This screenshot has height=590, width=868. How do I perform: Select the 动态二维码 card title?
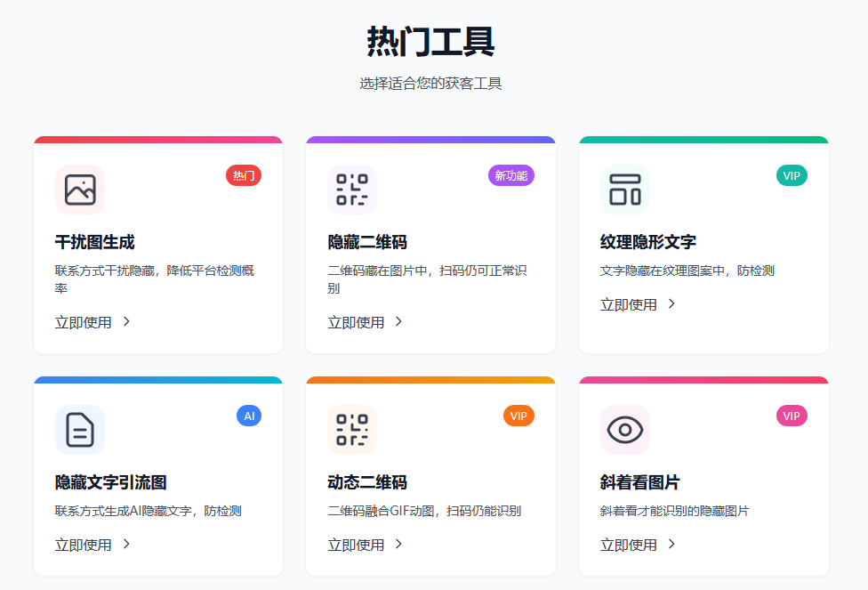pos(367,482)
